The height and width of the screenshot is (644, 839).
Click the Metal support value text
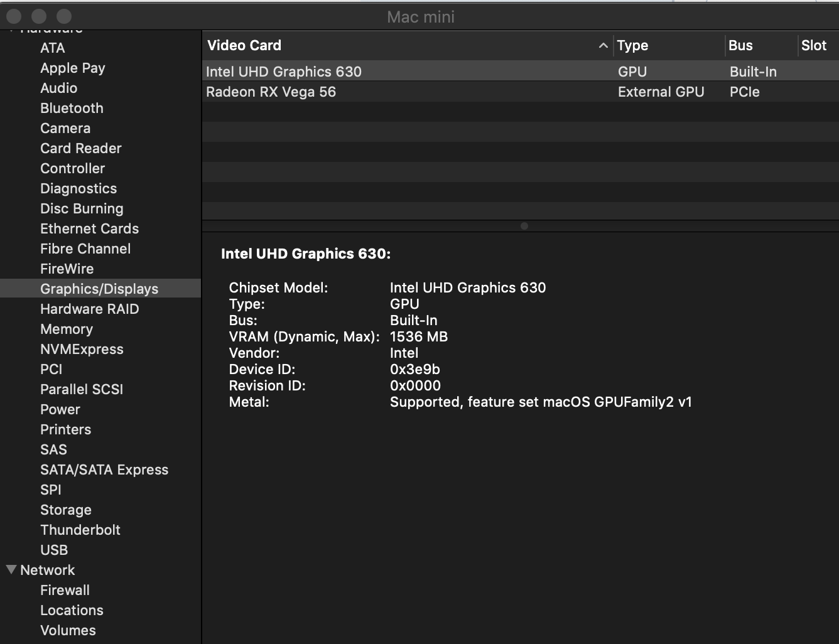pyautogui.click(x=541, y=402)
